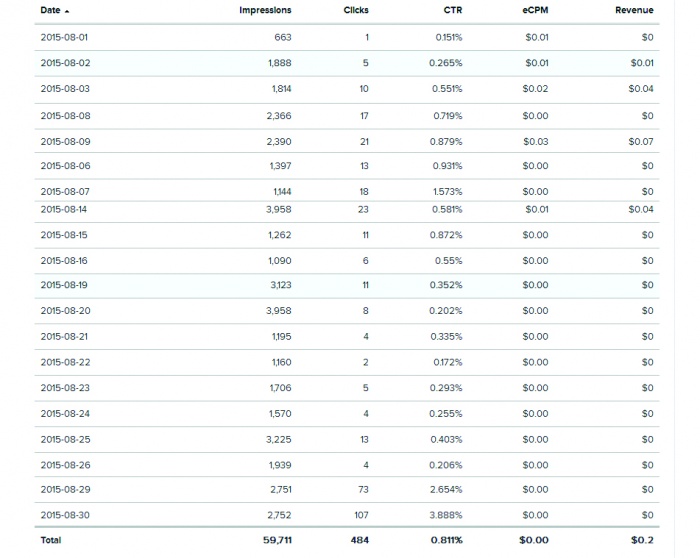This screenshot has width=700, height=558.
Task: Sort by the Impressions column header
Action: (265, 10)
